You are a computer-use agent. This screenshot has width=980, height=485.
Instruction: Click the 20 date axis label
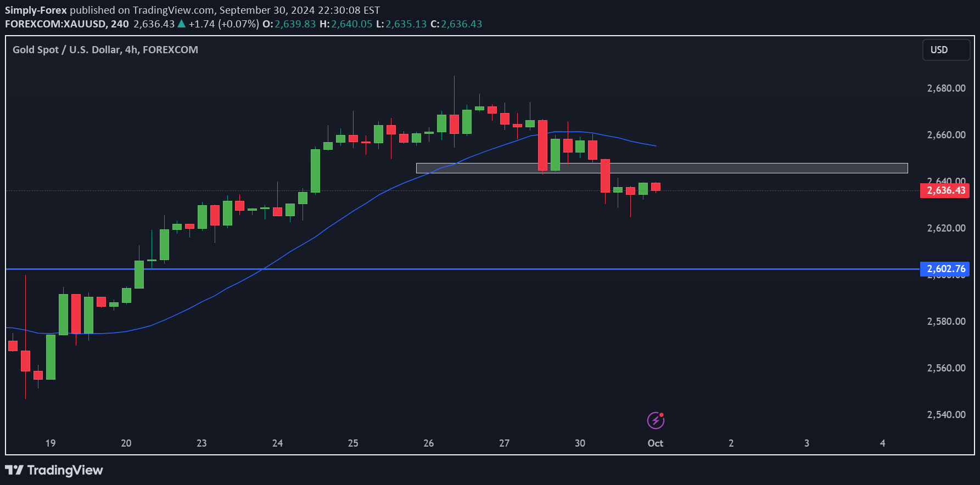tap(126, 443)
